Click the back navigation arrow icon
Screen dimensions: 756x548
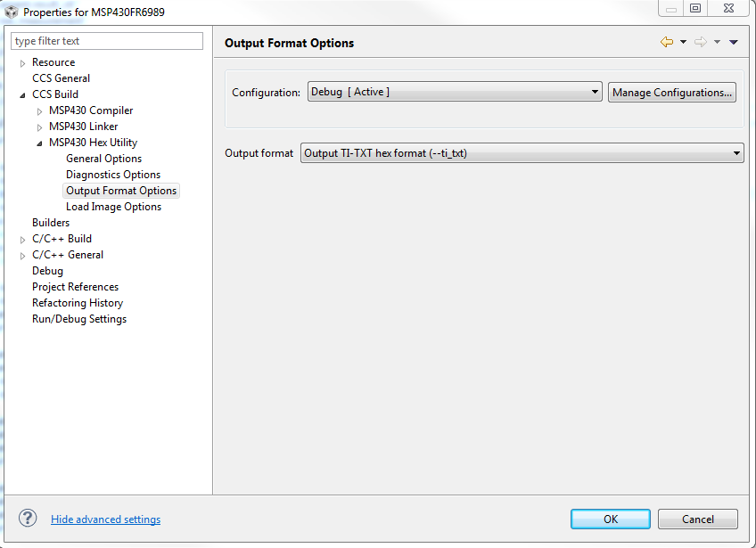click(x=666, y=43)
